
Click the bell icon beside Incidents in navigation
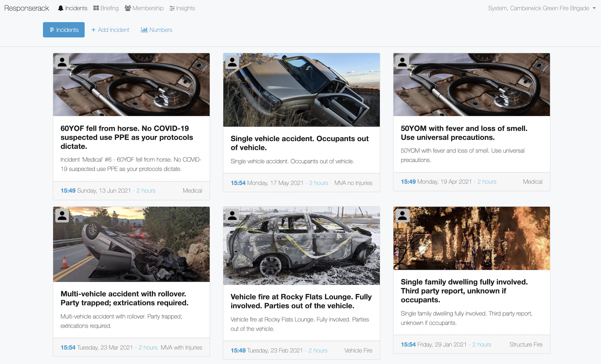point(60,8)
